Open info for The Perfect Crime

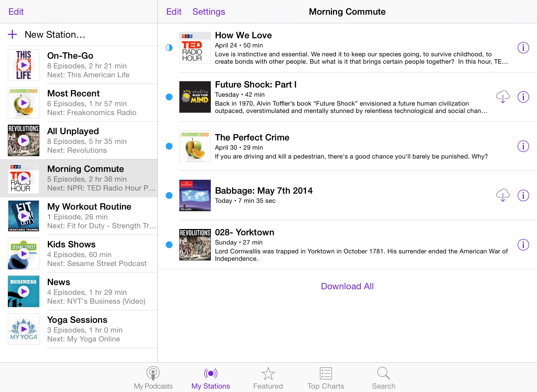(x=523, y=146)
